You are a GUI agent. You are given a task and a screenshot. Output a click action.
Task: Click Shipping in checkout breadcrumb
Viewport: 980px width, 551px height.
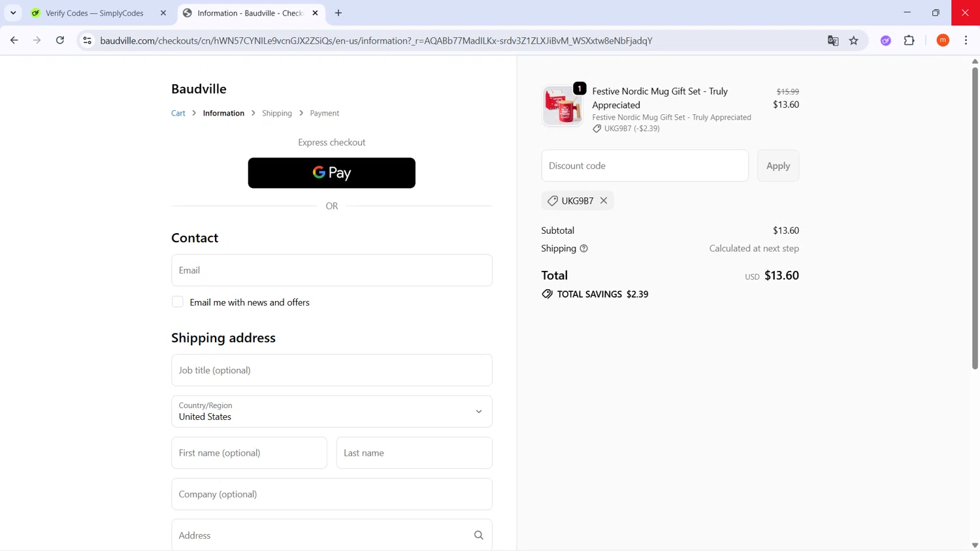[277, 113]
